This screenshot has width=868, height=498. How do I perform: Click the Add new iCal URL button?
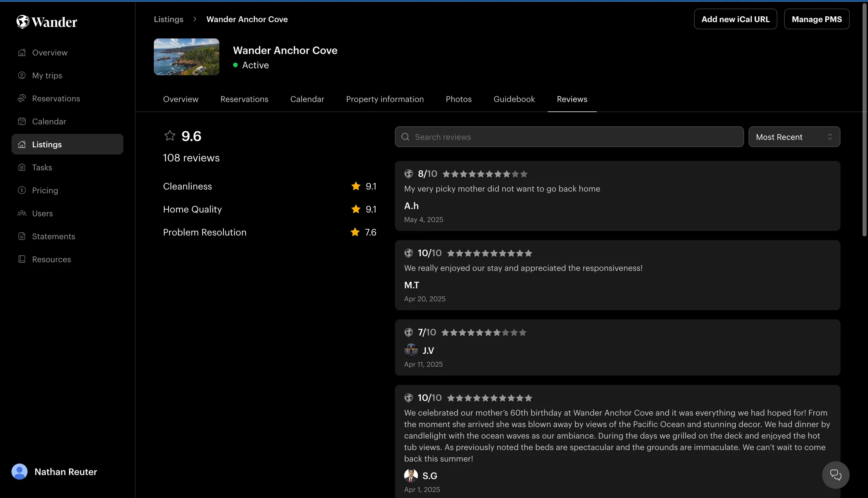tap(735, 19)
